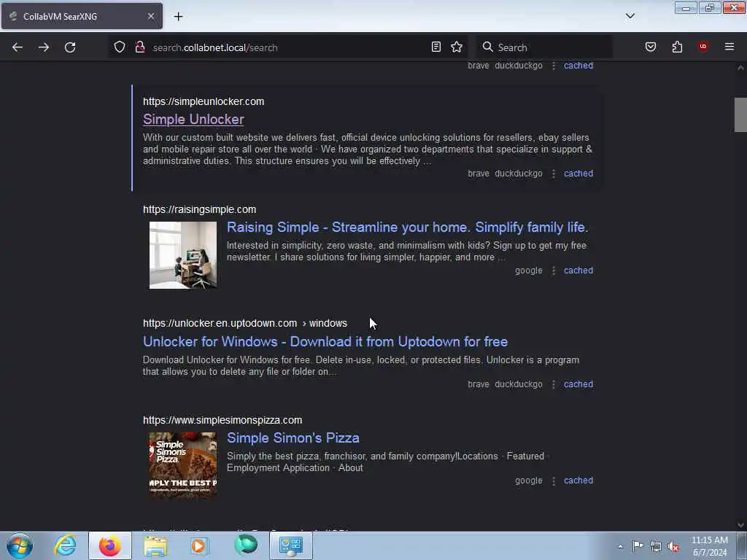This screenshot has width=747, height=560.
Task: Open the Action Center flag icon
Action: pos(638,546)
